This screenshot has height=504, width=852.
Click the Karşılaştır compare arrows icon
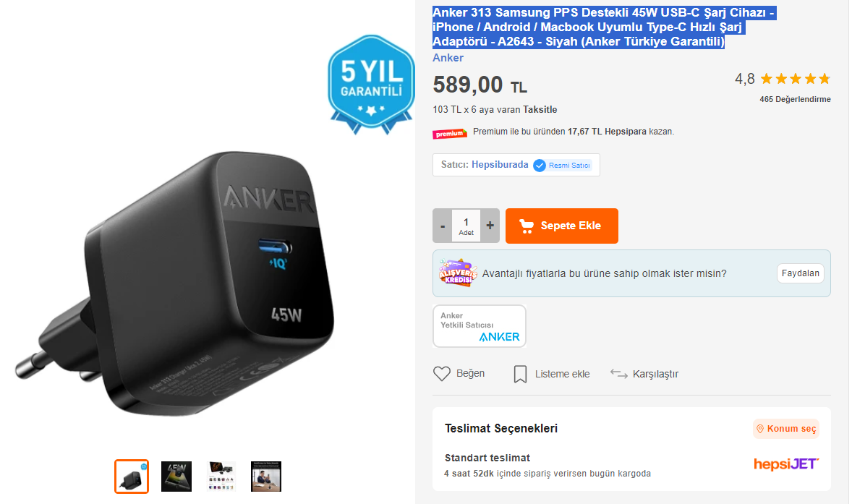point(619,374)
